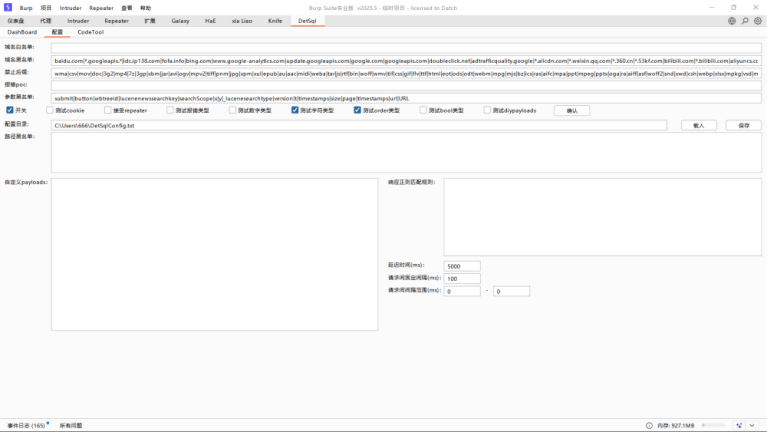The image size is (767, 432).
Task: Open the CodeTool sub-tab
Action: point(90,32)
